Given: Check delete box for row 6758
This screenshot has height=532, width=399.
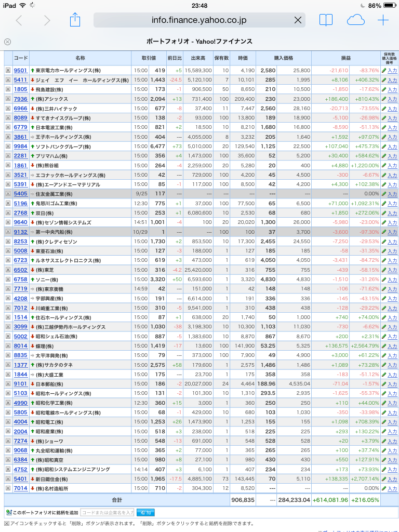Looking at the screenshot, I should pos(8,279).
